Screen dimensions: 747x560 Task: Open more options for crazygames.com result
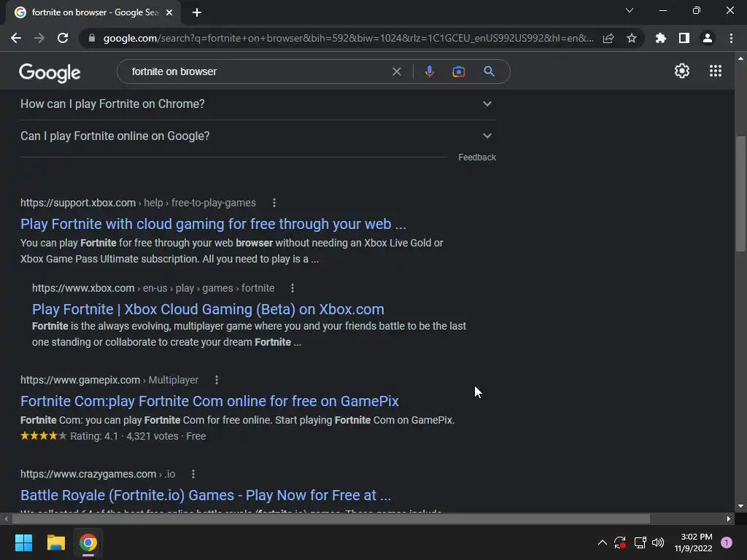point(193,474)
